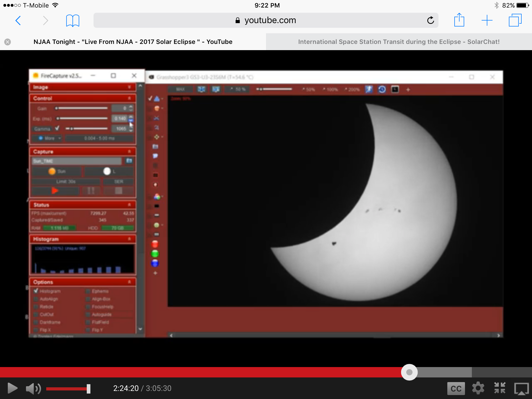Collapse the FireCapture Status panel
The image size is (532, 399).
(129, 205)
